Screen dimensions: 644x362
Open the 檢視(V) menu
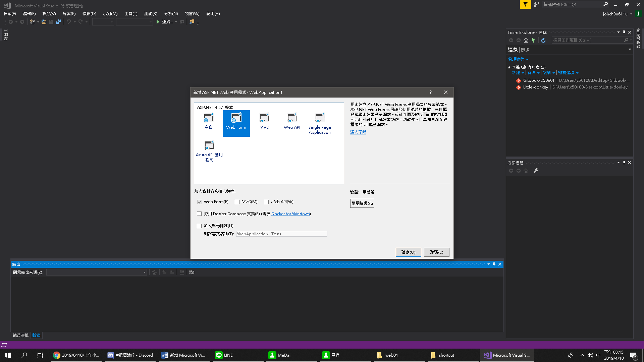49,14
